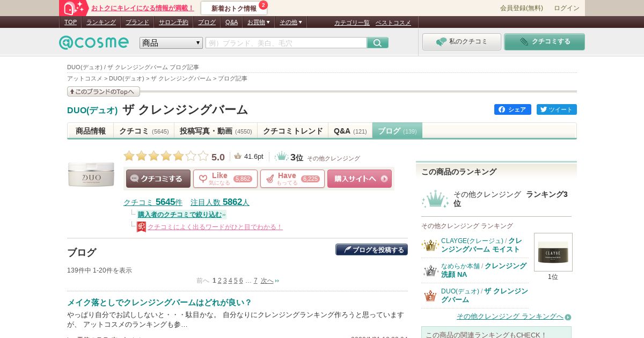This screenshot has width=644, height=338.
Task: Click the Like 気になる button
Action: click(225, 179)
